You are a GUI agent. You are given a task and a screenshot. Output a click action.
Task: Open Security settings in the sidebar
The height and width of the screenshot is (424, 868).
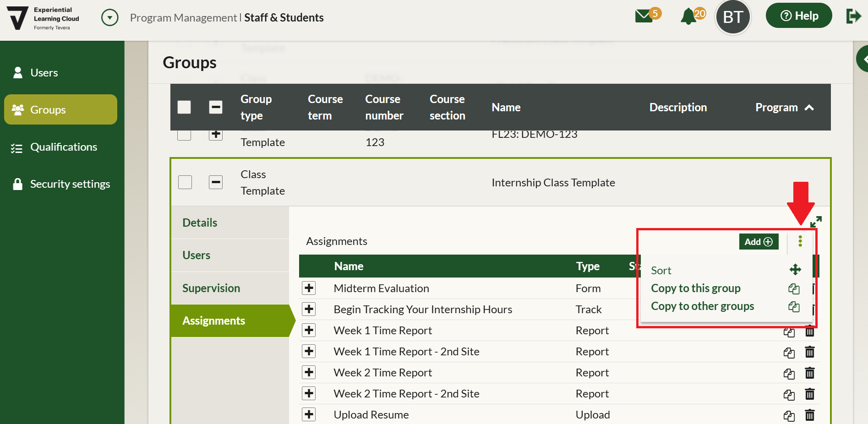[60, 184]
